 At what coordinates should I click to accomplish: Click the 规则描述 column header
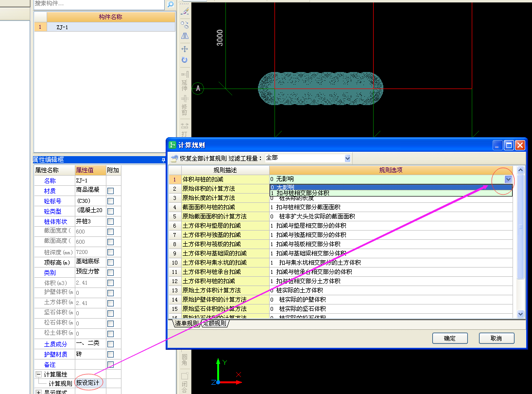click(x=225, y=170)
